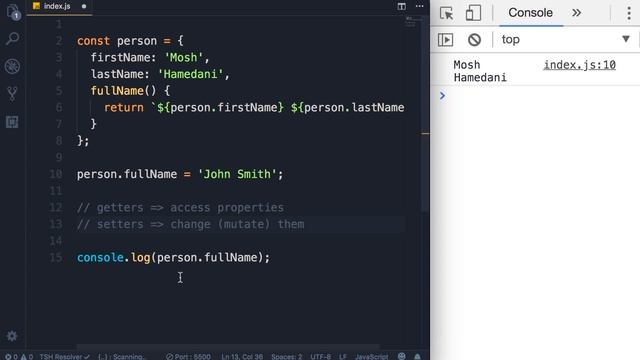Viewport: 640px width, 360px height.
Task: Open notifications bell in status bar
Action: pyautogui.click(x=417, y=356)
